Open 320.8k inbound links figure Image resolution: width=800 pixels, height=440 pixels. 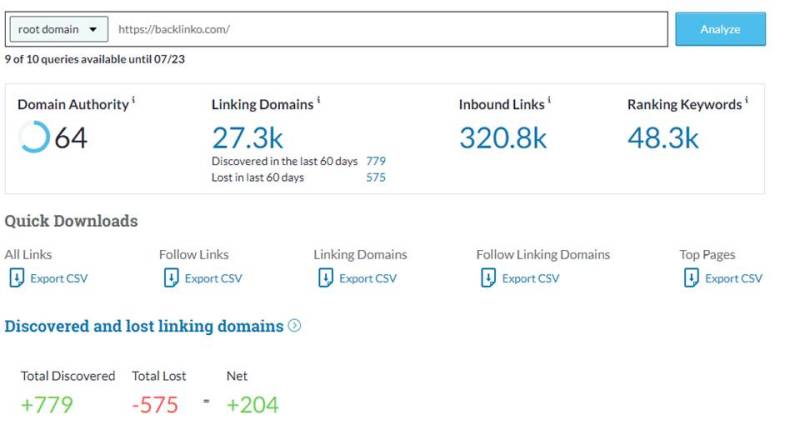pyautogui.click(x=503, y=138)
